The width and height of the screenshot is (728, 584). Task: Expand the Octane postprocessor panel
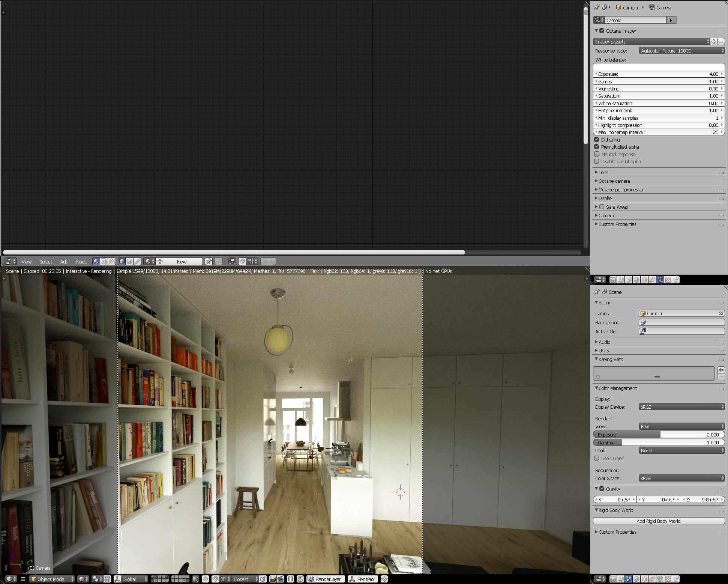(621, 190)
